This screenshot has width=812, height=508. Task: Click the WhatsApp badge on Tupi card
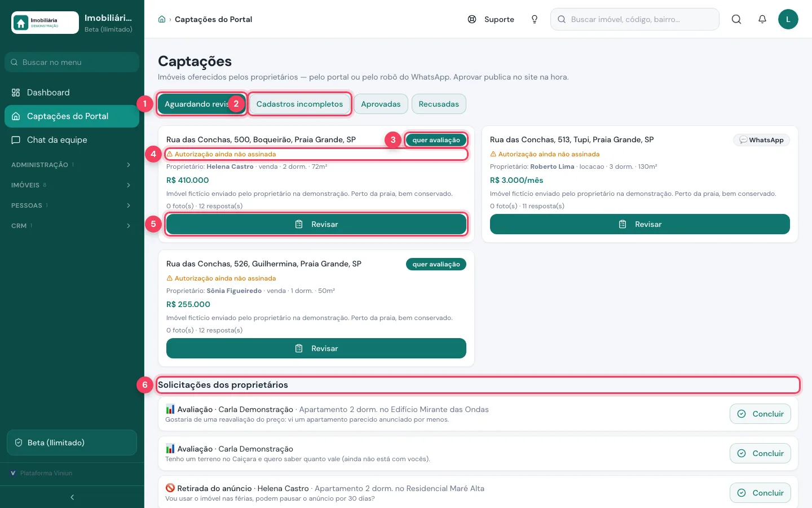pos(761,140)
